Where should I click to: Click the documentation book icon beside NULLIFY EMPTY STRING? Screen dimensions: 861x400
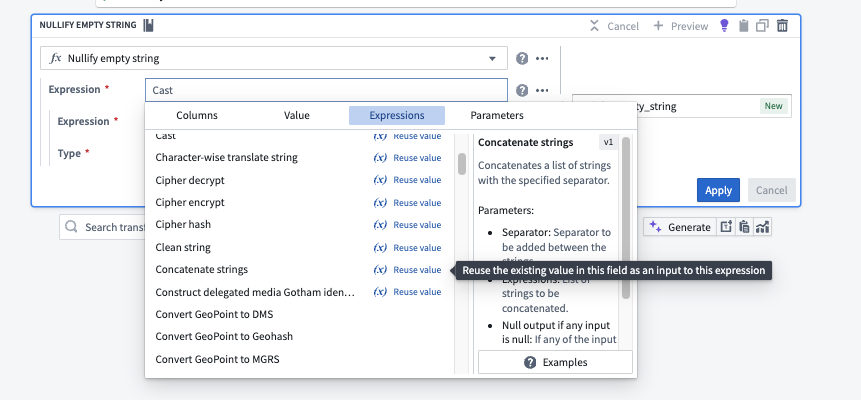tap(148, 25)
